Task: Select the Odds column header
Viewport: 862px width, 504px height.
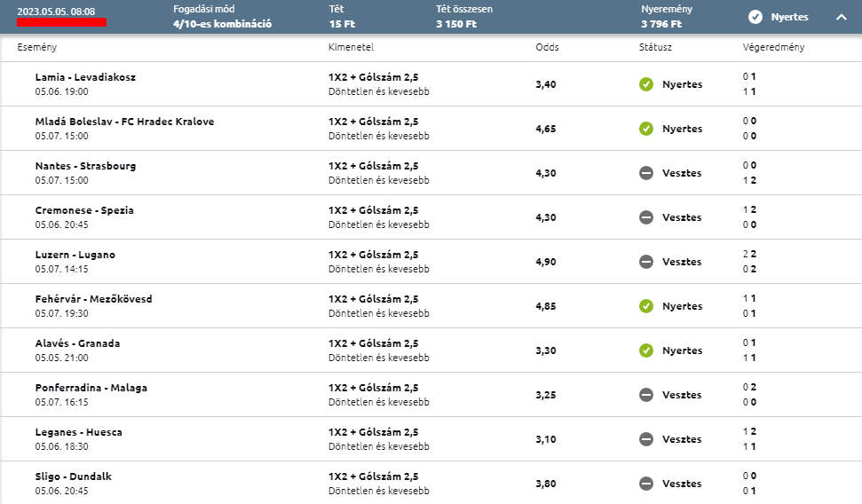Action: (547, 47)
